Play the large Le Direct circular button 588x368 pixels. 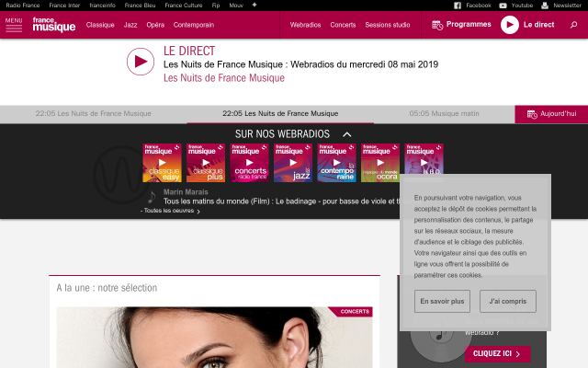(x=141, y=62)
